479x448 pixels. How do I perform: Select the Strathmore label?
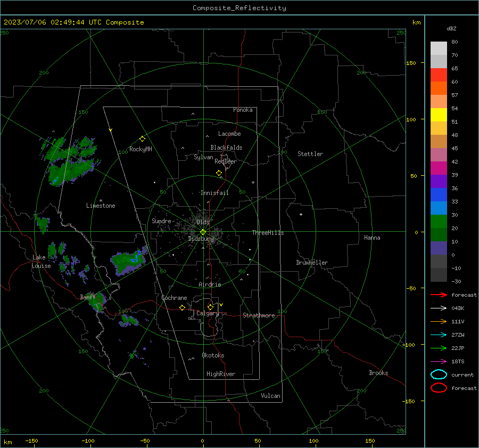259,315
